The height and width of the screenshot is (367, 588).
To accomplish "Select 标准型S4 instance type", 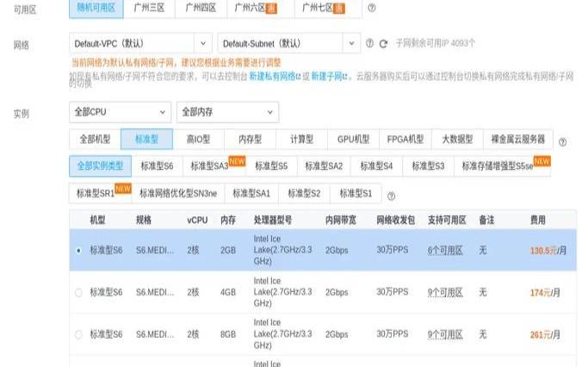I will (x=376, y=166).
